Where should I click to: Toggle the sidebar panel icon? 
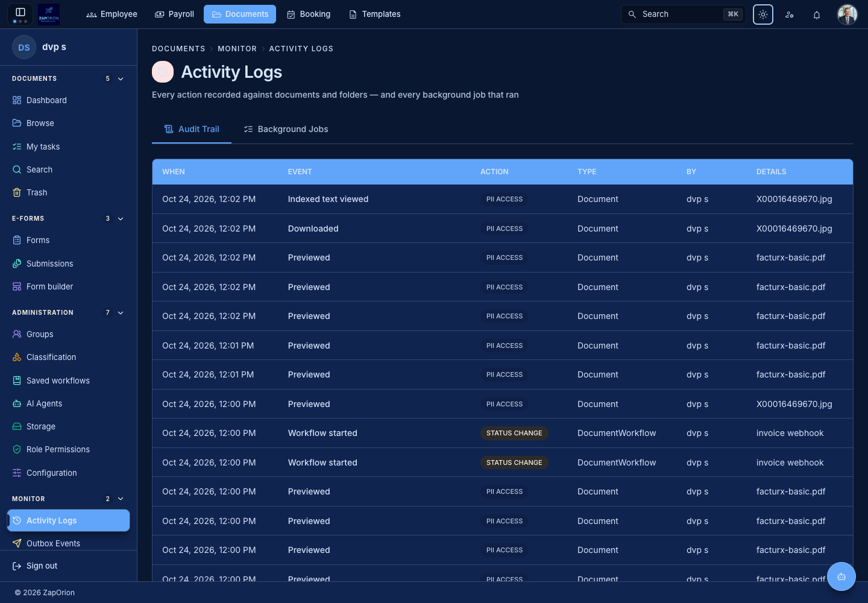tap(20, 13)
